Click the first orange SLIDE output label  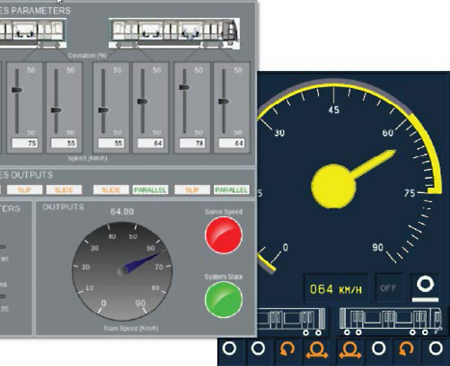pos(64,190)
